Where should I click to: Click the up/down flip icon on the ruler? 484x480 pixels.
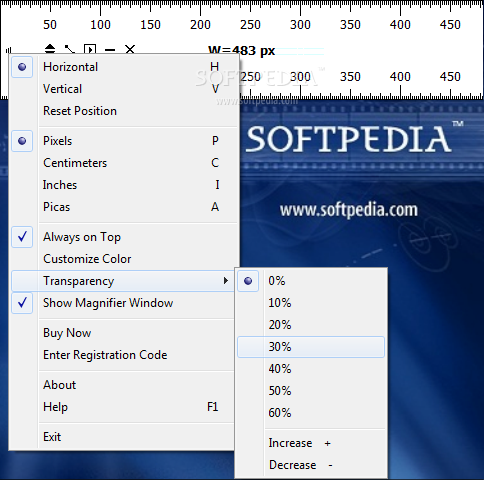pos(50,49)
